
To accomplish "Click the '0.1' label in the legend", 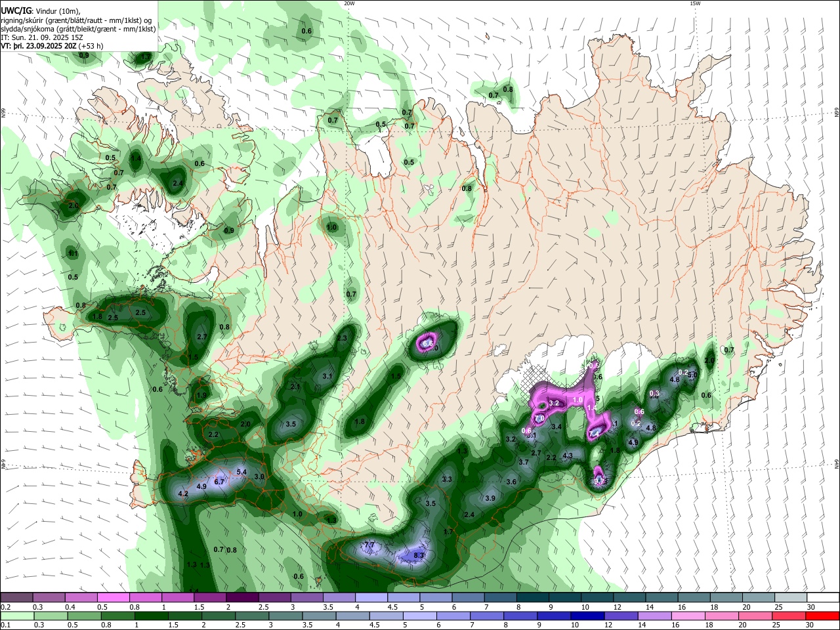I will point(6,625).
